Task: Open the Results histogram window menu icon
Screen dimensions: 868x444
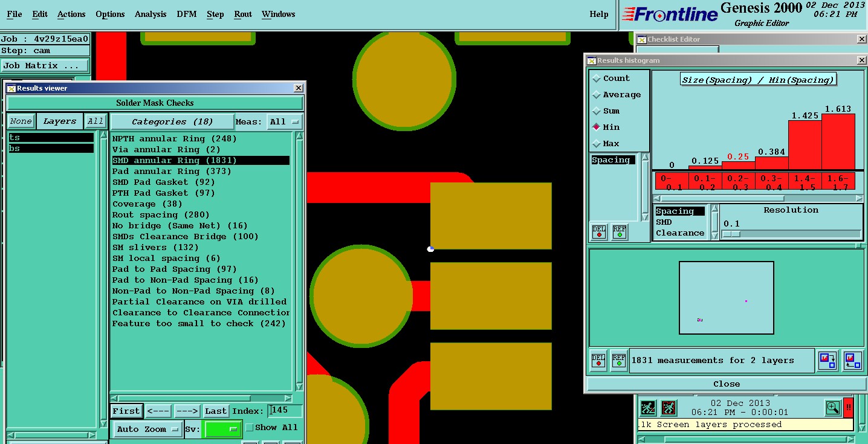Action: point(592,60)
